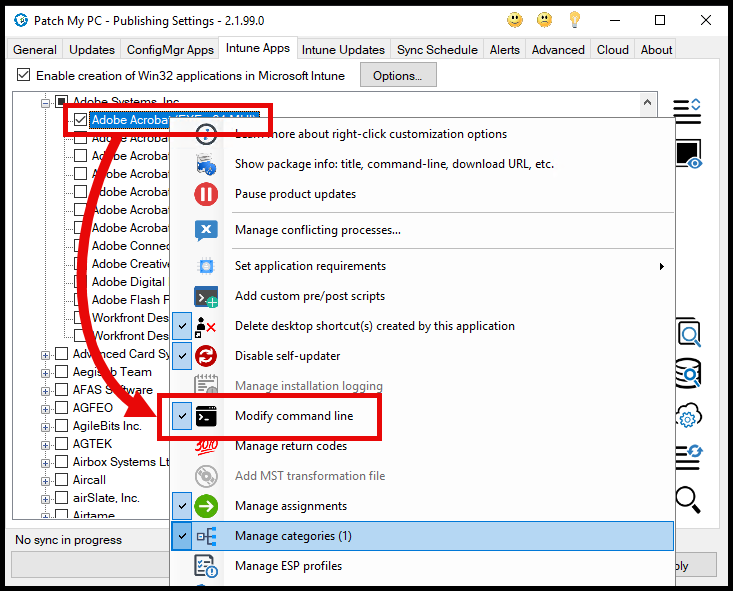Expand the AGTEK tree node
This screenshot has height=591, width=733.
click(x=45, y=445)
